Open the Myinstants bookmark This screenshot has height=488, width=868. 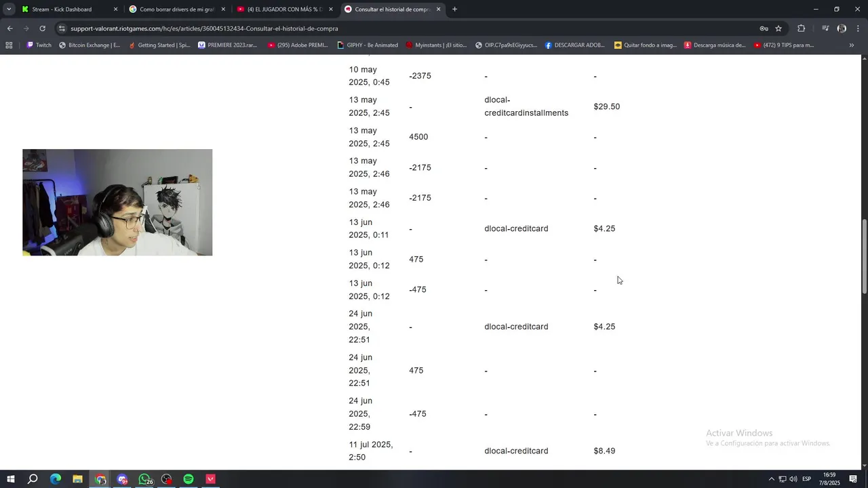[437, 45]
